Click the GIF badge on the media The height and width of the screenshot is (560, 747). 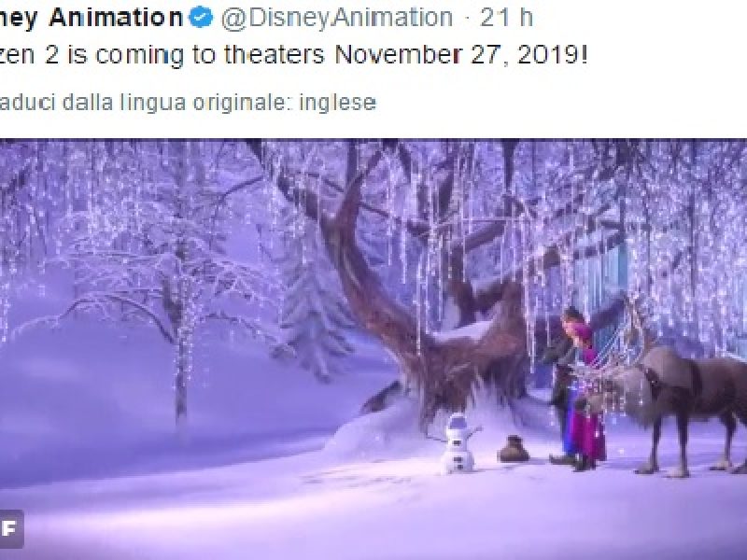coord(11,528)
